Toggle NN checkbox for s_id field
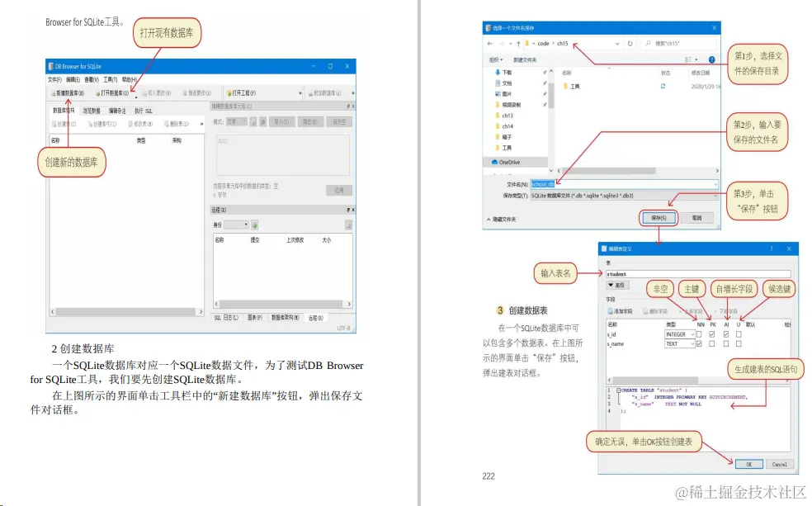This screenshot has height=506, width=812. [x=699, y=334]
